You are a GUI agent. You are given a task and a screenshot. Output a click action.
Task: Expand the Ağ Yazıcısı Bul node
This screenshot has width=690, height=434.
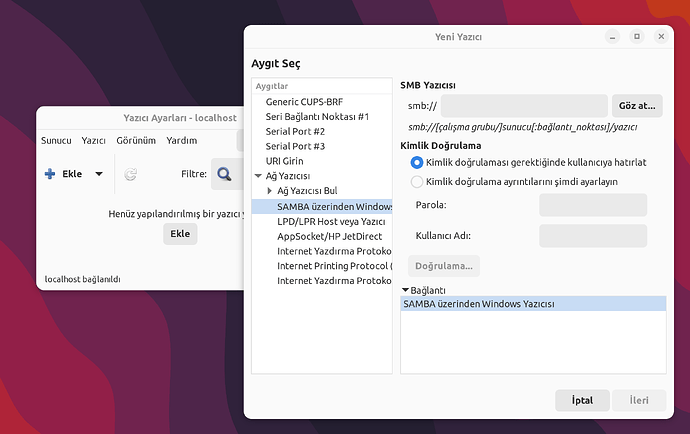tap(270, 191)
